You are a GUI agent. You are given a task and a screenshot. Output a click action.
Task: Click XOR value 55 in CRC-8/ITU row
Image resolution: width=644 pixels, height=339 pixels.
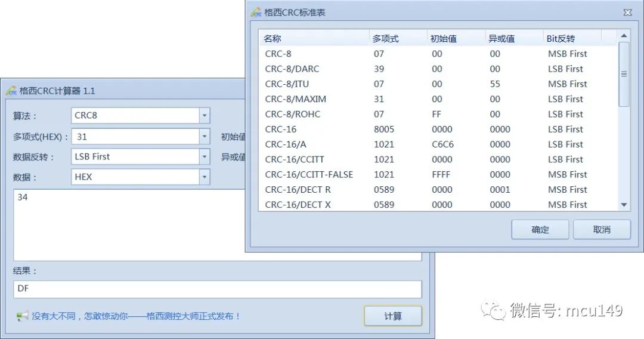[495, 84]
